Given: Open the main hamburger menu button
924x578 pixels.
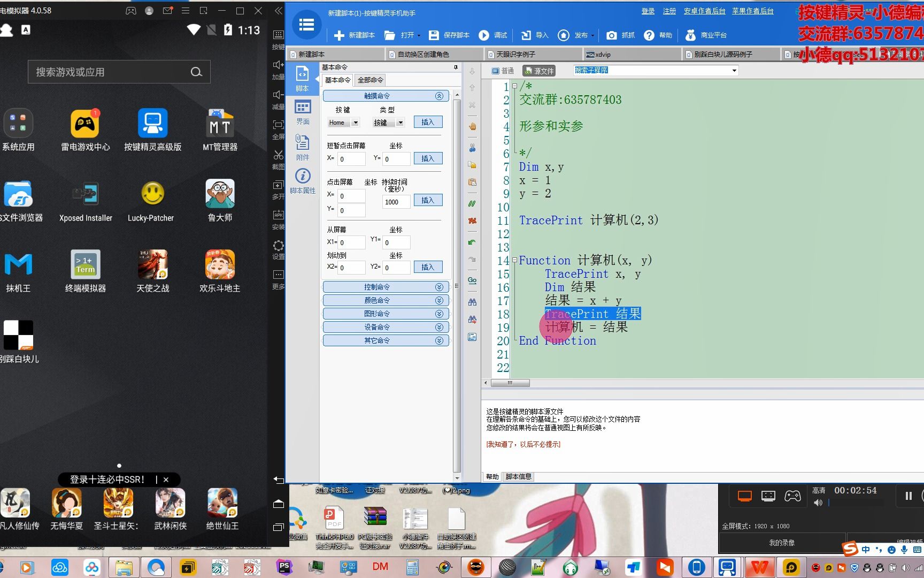Looking at the screenshot, I should point(306,25).
